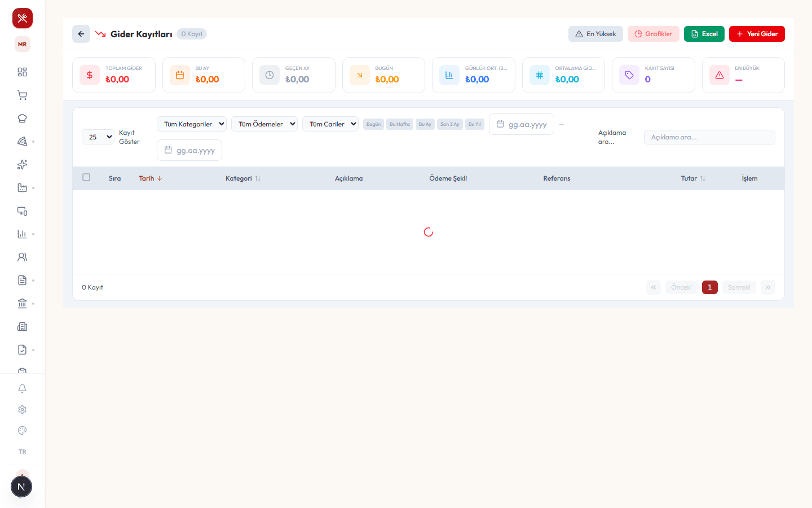Expand the Tüm Ödemeler dropdown
Viewport: 812px width, 508px height.
pos(264,124)
